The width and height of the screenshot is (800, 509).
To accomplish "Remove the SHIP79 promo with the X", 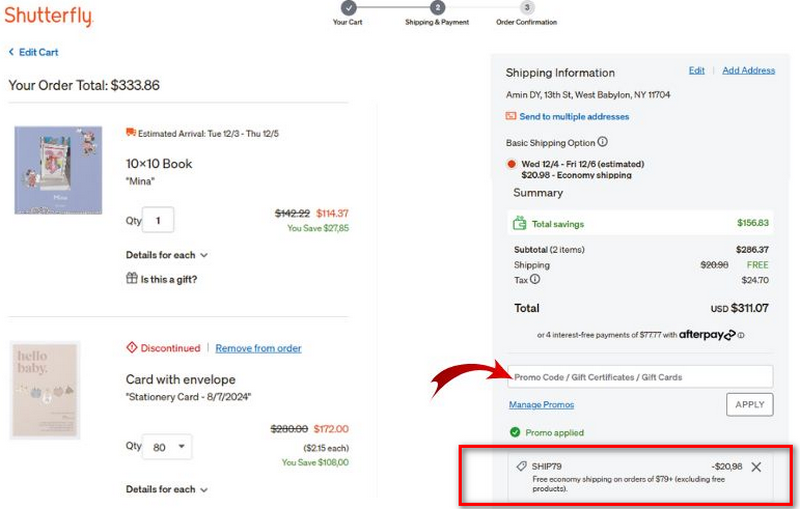I will click(x=756, y=467).
